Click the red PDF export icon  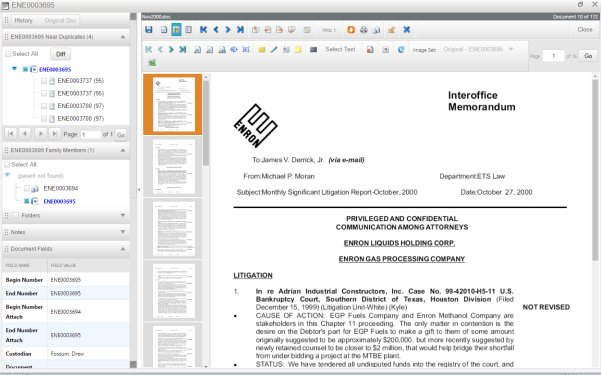[370, 49]
